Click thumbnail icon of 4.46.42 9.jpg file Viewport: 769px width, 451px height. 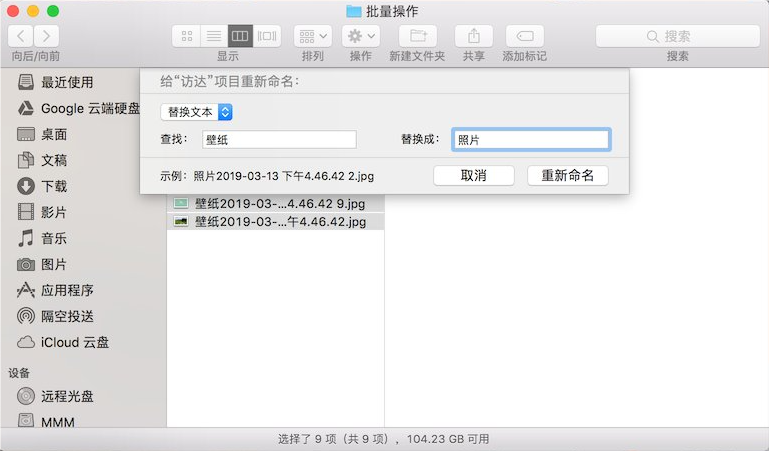point(181,203)
